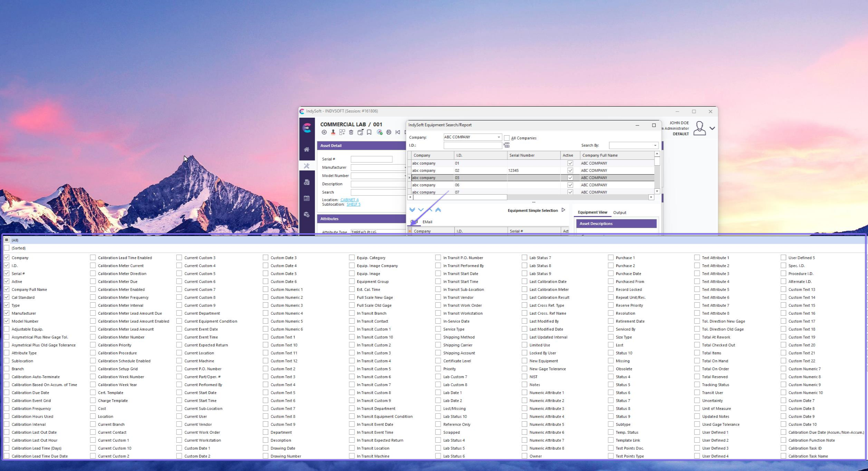Click the add new asset plus icon
This screenshot has height=471, width=868.
324,132
